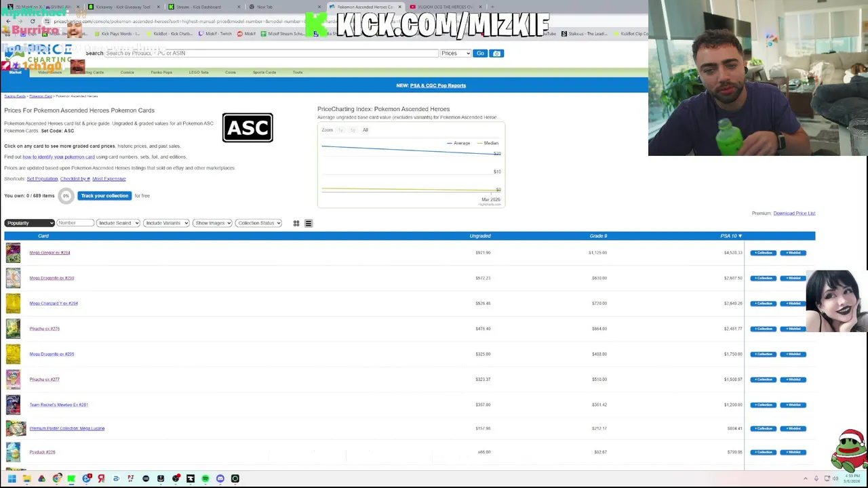Screen dimensions: 868x488
Task: Add Team Rocket's Mewtwo Ex to Wishlist
Action: [793, 405]
